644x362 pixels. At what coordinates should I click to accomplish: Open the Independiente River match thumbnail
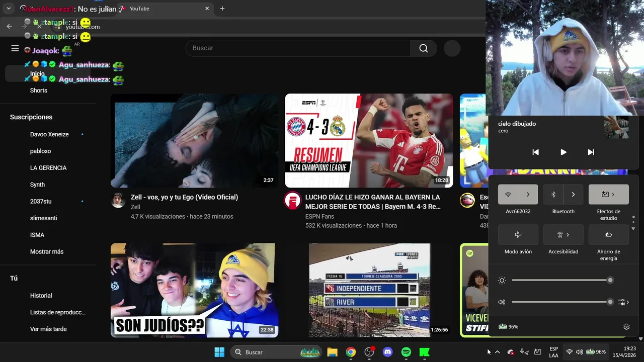(369, 290)
